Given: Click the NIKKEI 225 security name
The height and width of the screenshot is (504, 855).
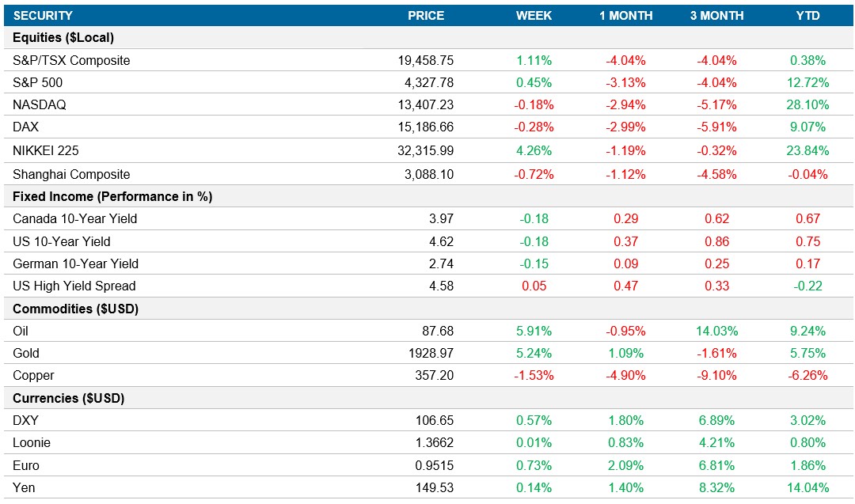Looking at the screenshot, I should 44,148.
